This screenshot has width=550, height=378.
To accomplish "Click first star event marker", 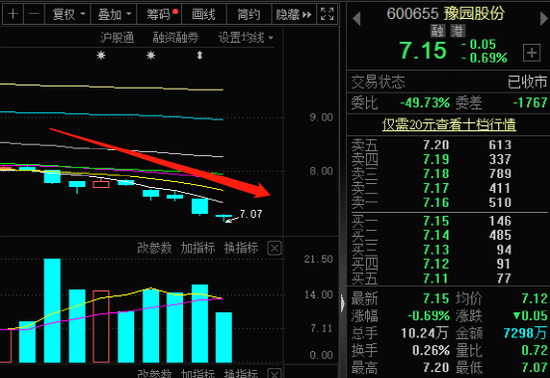I will click(x=101, y=55).
